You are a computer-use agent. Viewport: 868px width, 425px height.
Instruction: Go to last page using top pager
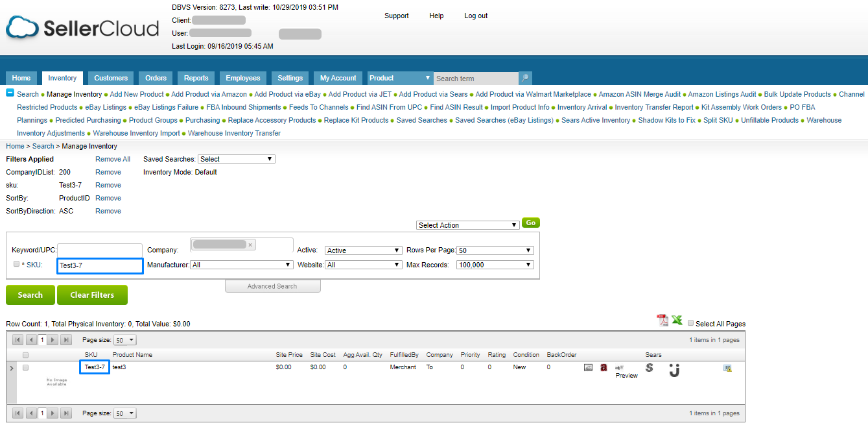[65, 340]
